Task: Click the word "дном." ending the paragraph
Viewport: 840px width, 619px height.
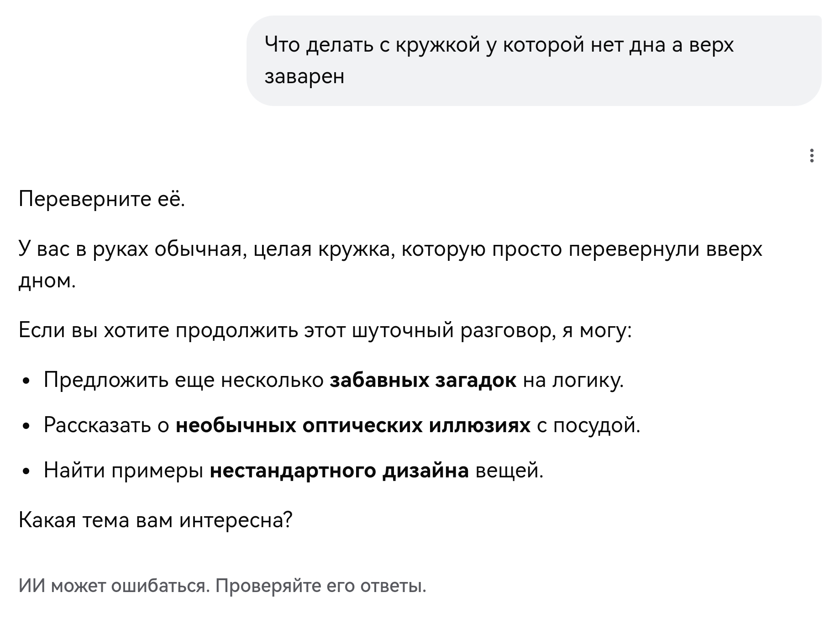Action: 47,281
